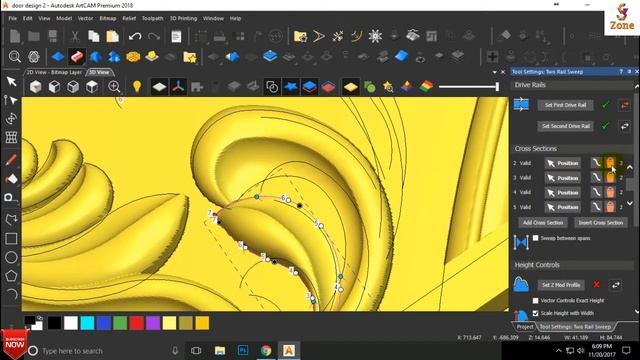Open the File menu

13,18
